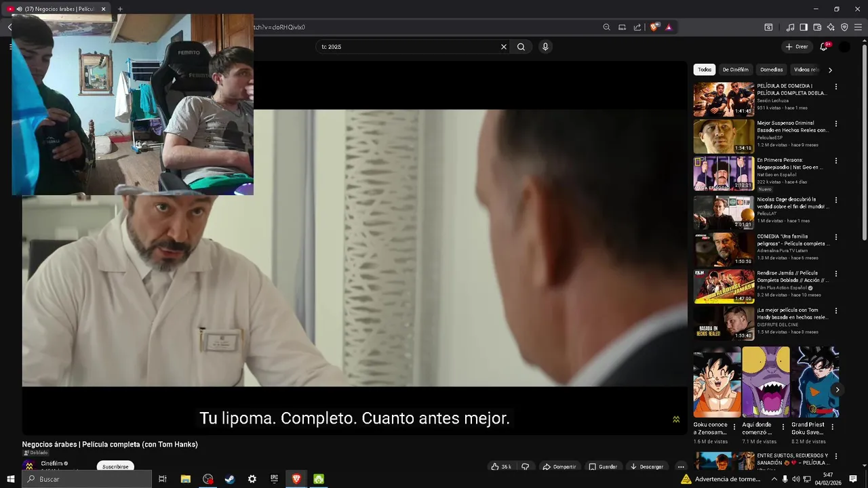Screen dimensions: 868x488
Task: Open the PELÍCULA DE COMEDIA video thumbnail
Action: tap(724, 99)
